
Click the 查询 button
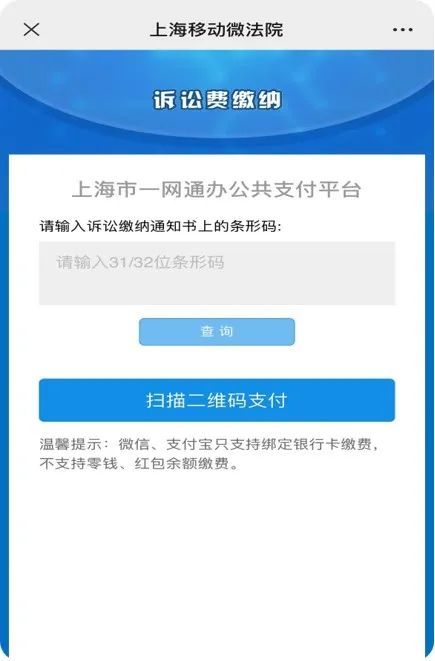coord(217,332)
